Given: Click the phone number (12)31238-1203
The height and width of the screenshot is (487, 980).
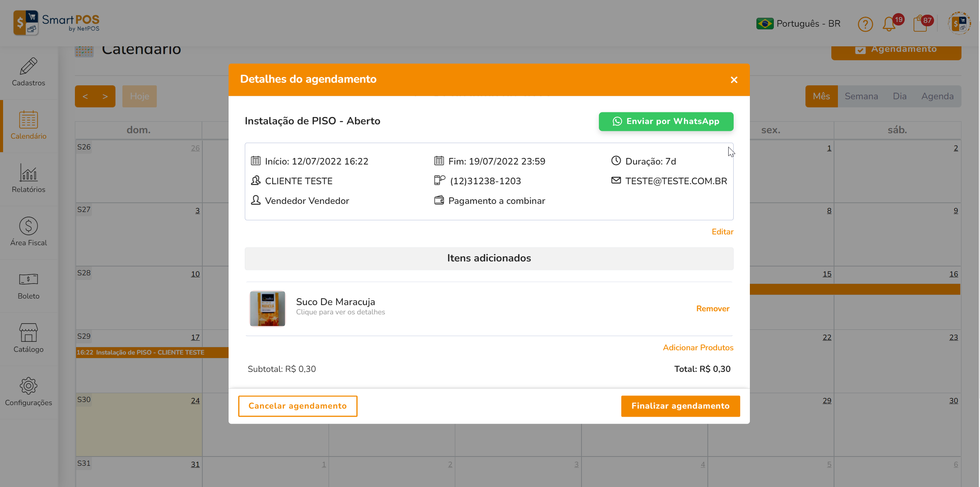Looking at the screenshot, I should pyautogui.click(x=485, y=181).
